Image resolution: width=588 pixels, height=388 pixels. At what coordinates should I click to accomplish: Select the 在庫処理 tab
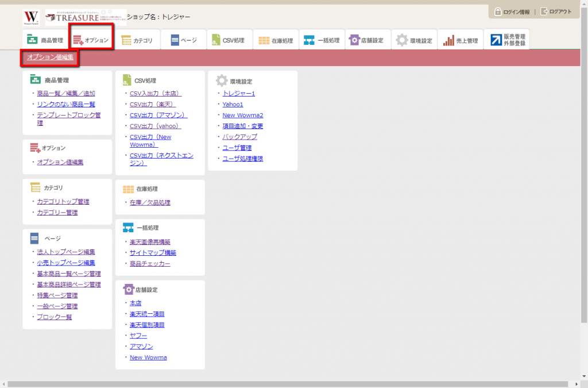[276, 40]
